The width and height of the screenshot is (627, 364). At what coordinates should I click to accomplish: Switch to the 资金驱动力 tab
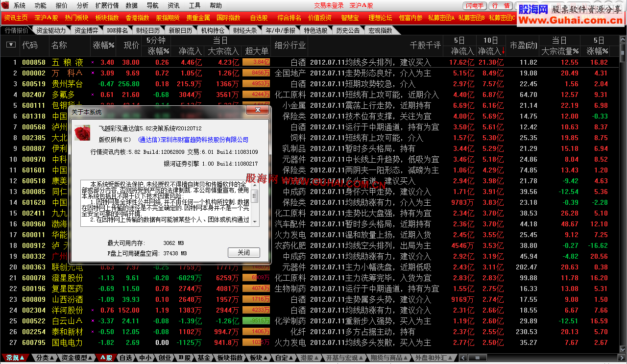(50, 30)
